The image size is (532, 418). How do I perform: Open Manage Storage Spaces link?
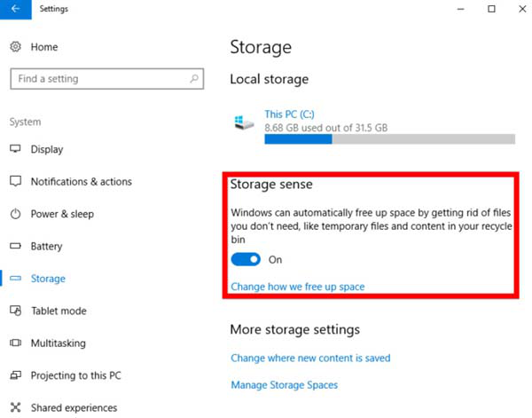pos(284,385)
